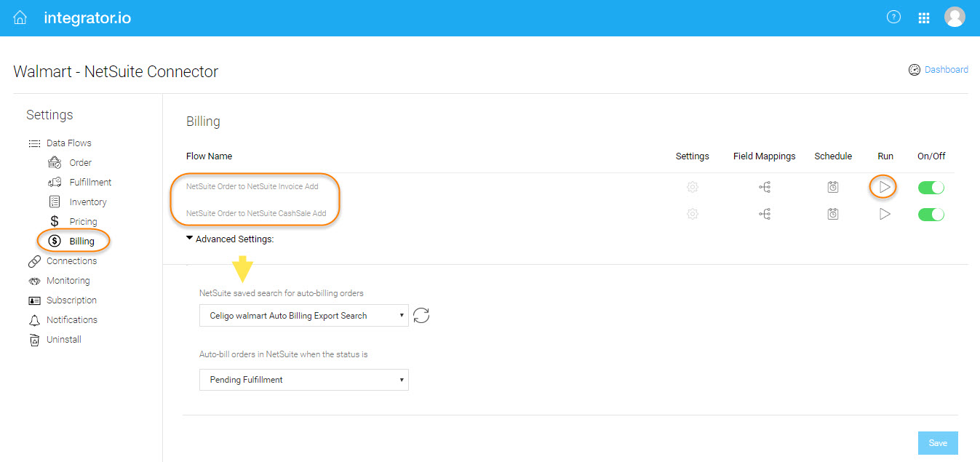Select Order basket icon in sidebar
The image size is (980, 462).
pyautogui.click(x=55, y=162)
